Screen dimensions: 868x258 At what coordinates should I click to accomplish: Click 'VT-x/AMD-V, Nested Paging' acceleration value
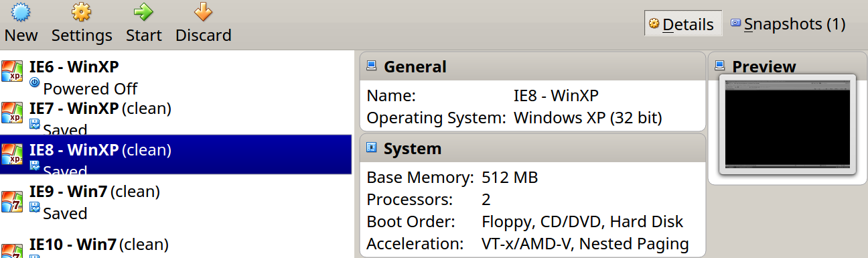[585, 244]
